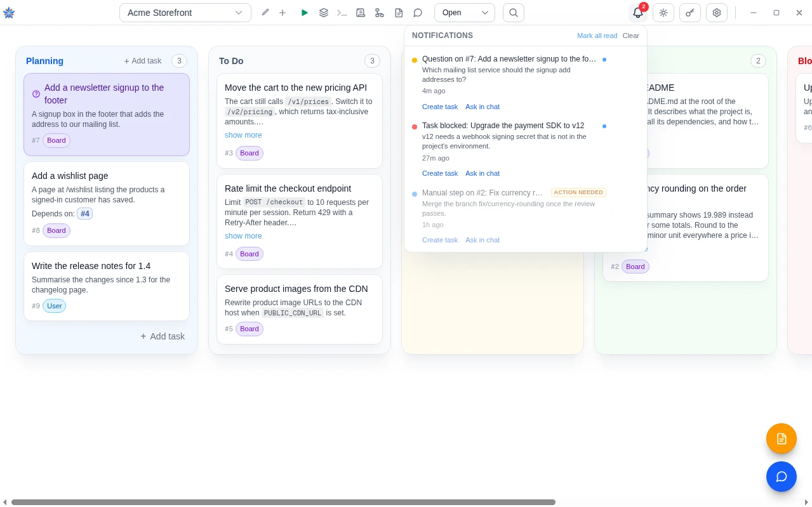Open the terminal prompt icon
The width and height of the screenshot is (812, 507).
point(342,13)
